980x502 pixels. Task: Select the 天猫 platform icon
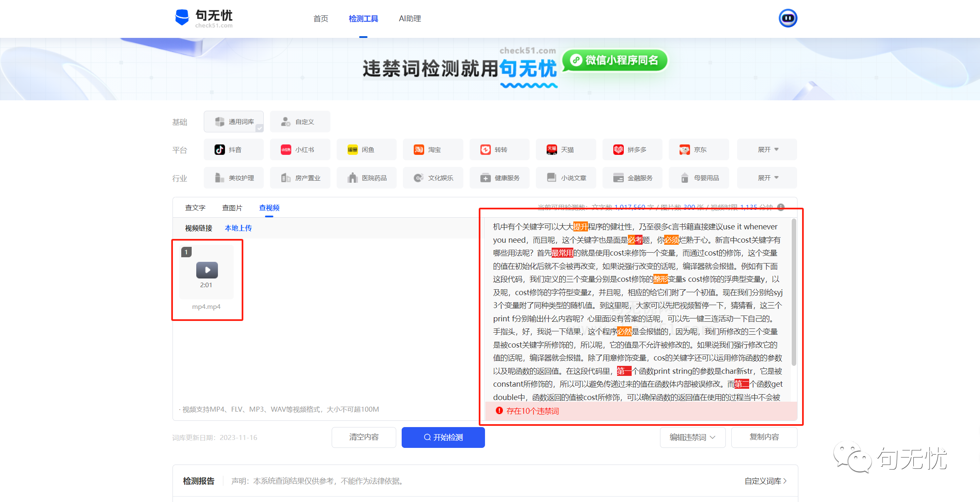click(x=552, y=150)
